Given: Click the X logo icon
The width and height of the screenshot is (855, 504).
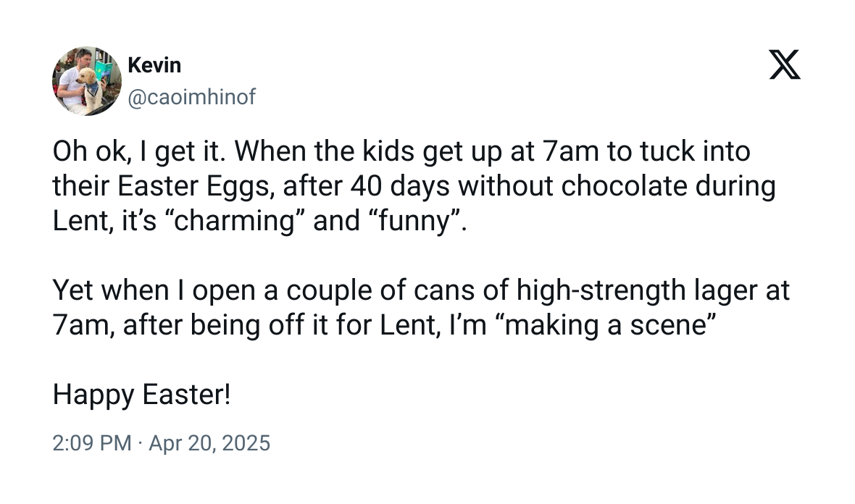Looking at the screenshot, I should (x=784, y=64).
